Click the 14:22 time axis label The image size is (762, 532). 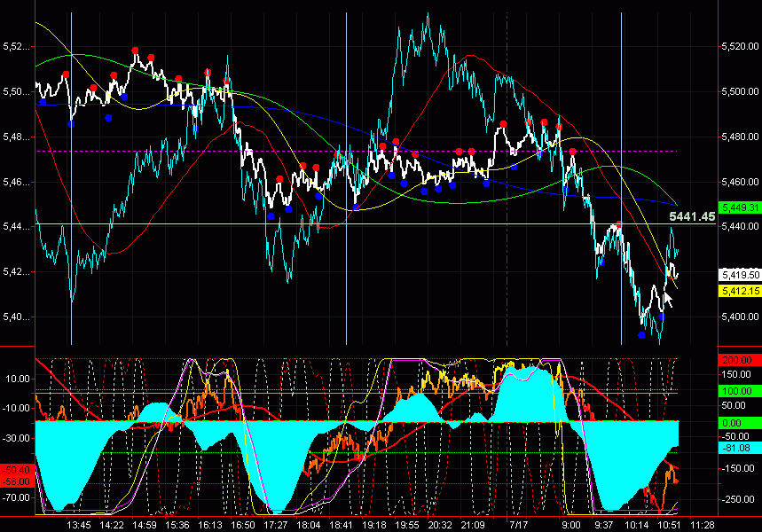(112, 525)
